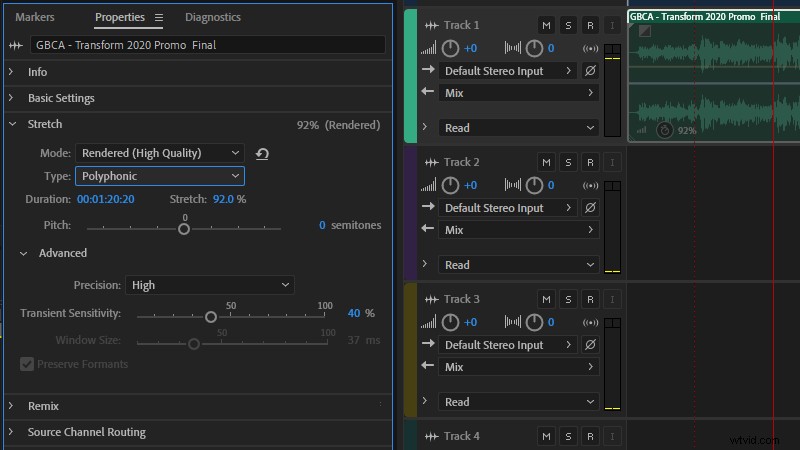This screenshot has height=450, width=800.
Task: Click Window Size slider handle
Action: (x=193, y=344)
